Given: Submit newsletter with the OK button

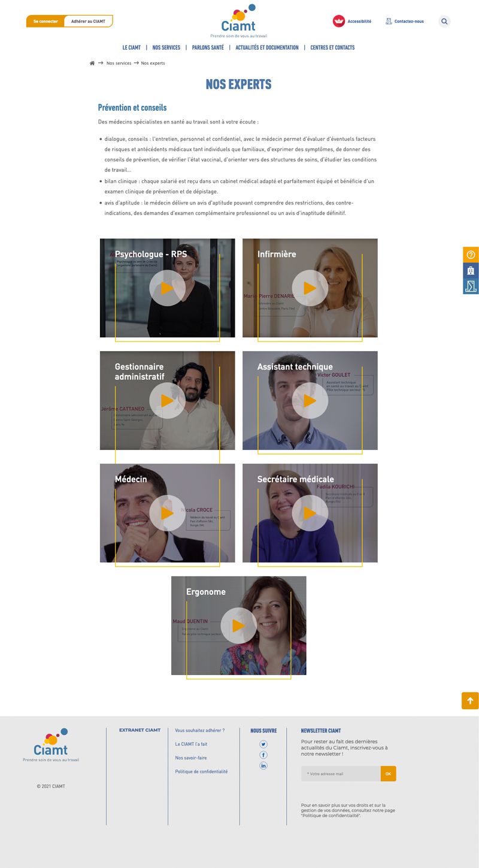Looking at the screenshot, I should tap(389, 773).
